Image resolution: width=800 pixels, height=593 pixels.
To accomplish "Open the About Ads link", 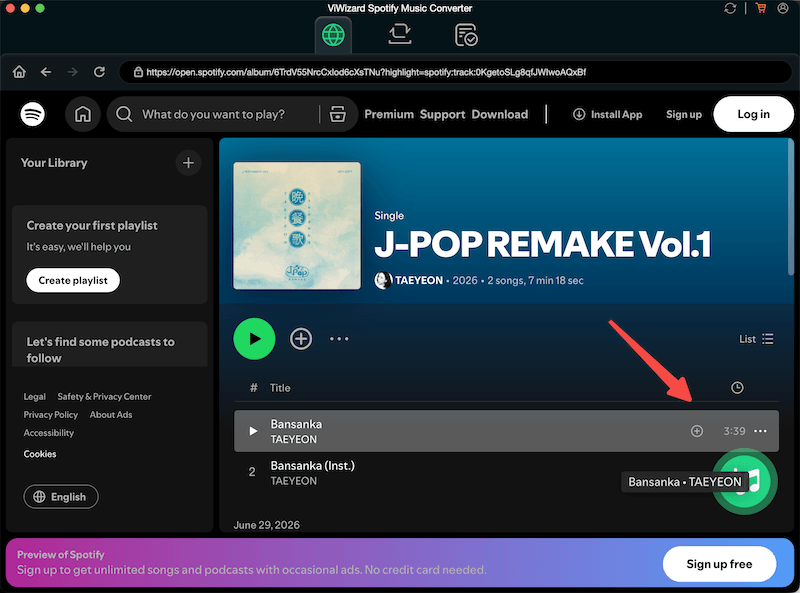I will [x=111, y=414].
